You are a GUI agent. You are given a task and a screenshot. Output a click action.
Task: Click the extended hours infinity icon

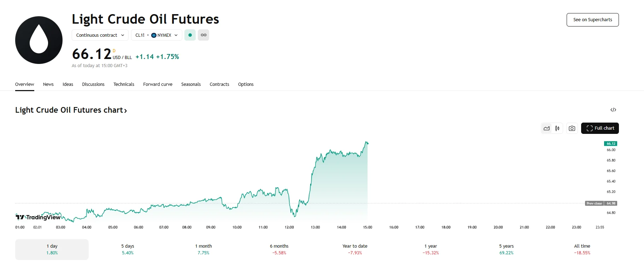pos(203,35)
